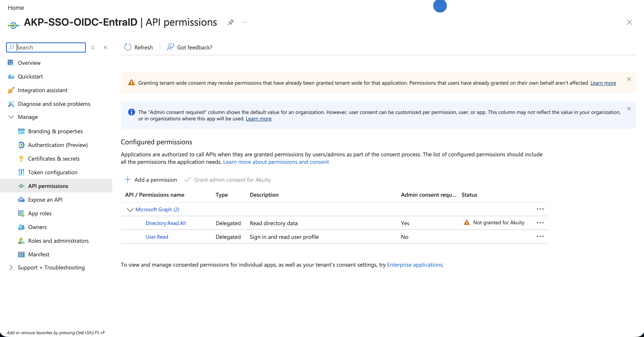This screenshot has height=337, width=644.
Task: Click the Branding & properties icon
Action: (21, 131)
